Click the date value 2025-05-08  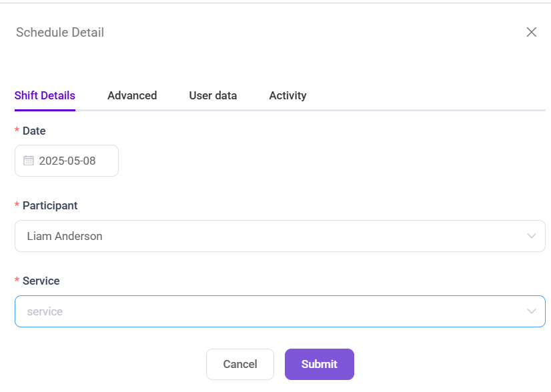point(67,161)
